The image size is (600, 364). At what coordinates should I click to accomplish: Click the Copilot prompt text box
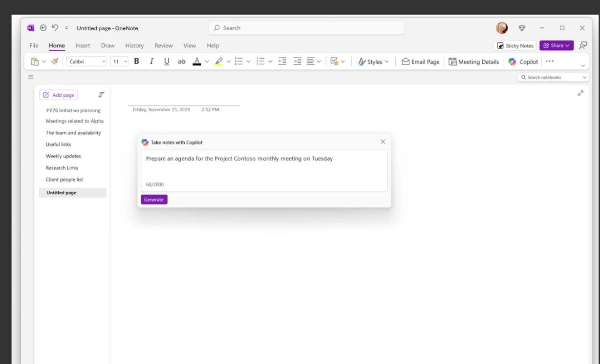pyautogui.click(x=264, y=171)
